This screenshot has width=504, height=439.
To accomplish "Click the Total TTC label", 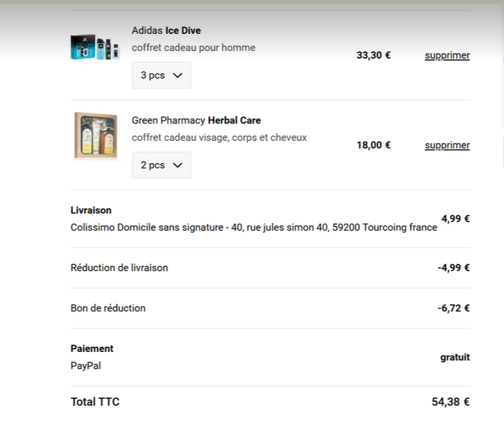I will tap(94, 402).
